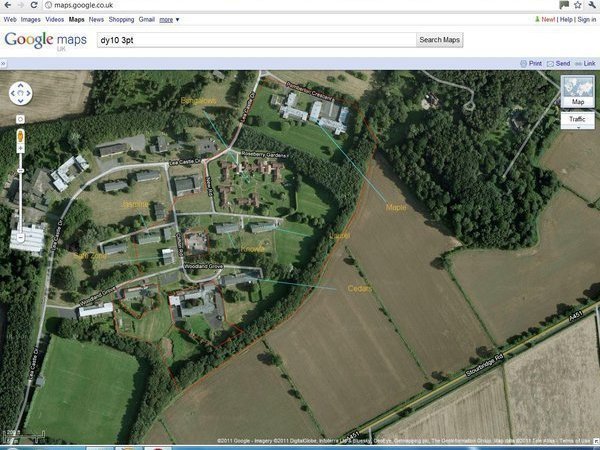Reload the page with the refresh icon
The width and height of the screenshot is (600, 450).
tap(36, 6)
